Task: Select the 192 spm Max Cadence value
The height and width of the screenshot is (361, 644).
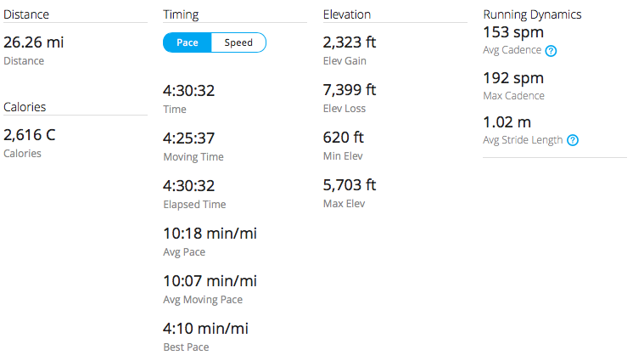Action: tap(513, 78)
